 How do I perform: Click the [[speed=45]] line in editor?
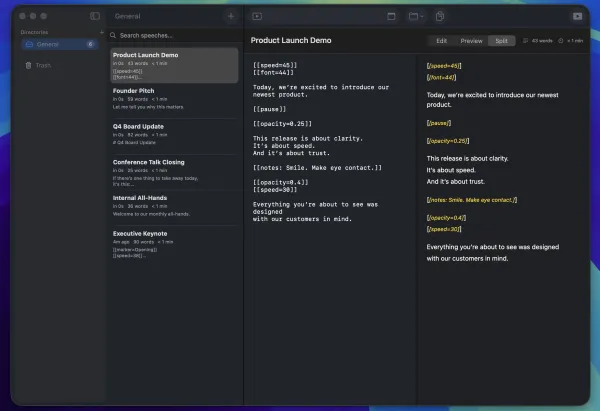click(x=275, y=65)
